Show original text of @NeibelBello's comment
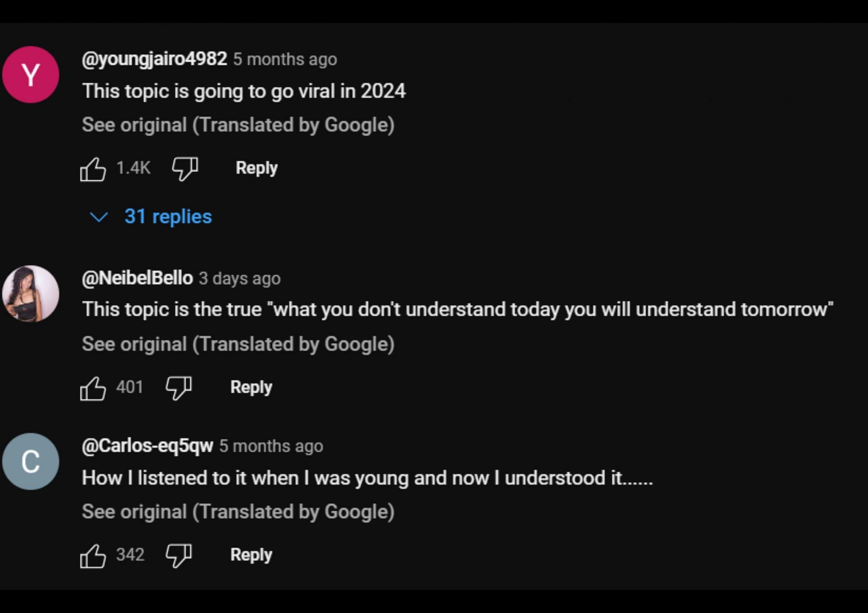This screenshot has height=613, width=868. [x=238, y=344]
